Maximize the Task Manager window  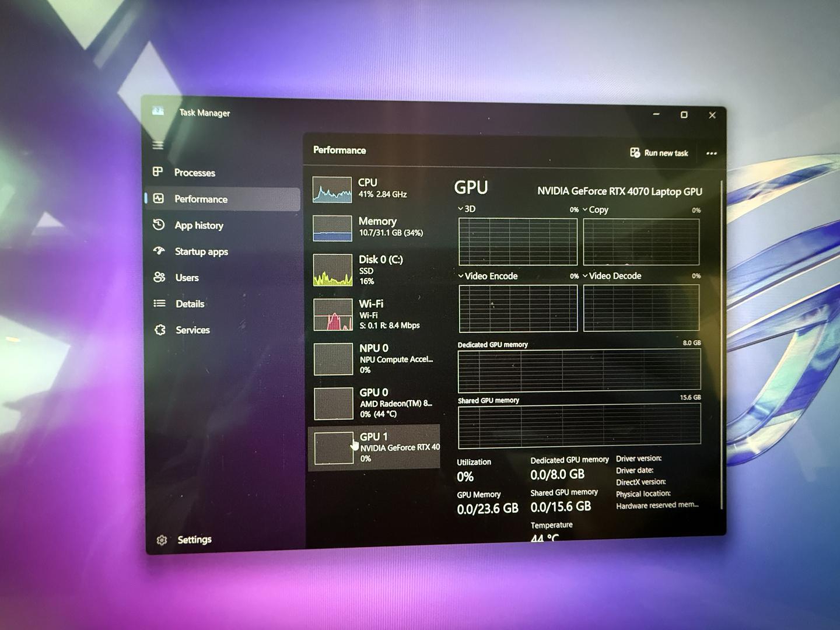click(x=684, y=115)
